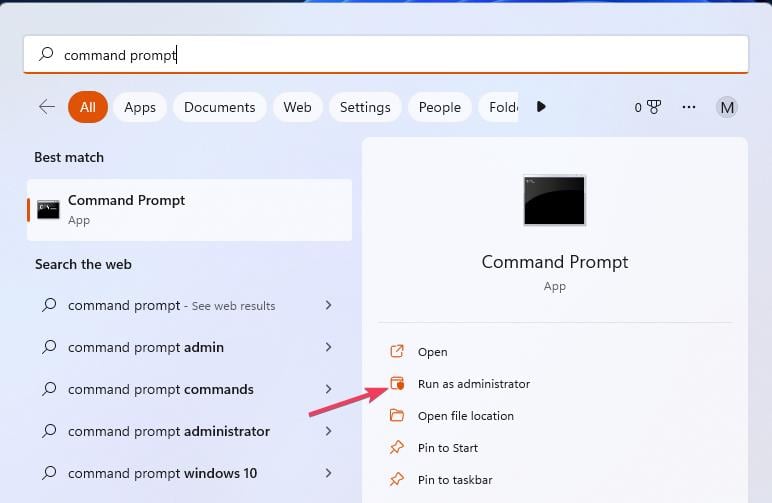
Task: Click magnifier icon beside 'See web results'
Action: [49, 305]
